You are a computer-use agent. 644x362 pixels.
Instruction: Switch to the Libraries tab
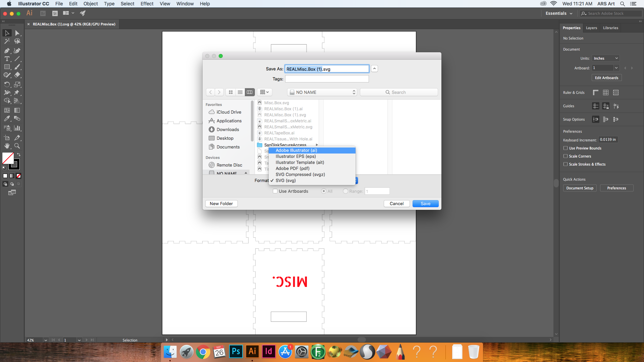tap(610, 28)
